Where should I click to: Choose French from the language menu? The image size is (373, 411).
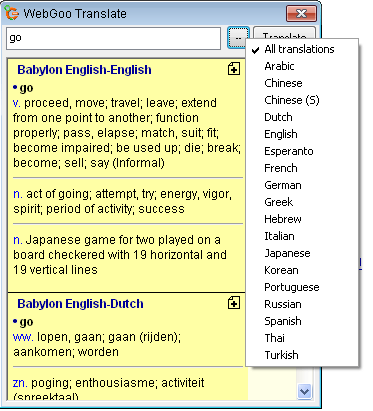click(302, 168)
